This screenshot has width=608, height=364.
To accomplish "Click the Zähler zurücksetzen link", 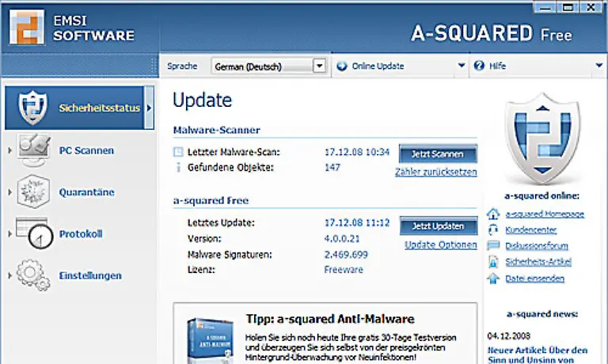I will pos(436,172).
